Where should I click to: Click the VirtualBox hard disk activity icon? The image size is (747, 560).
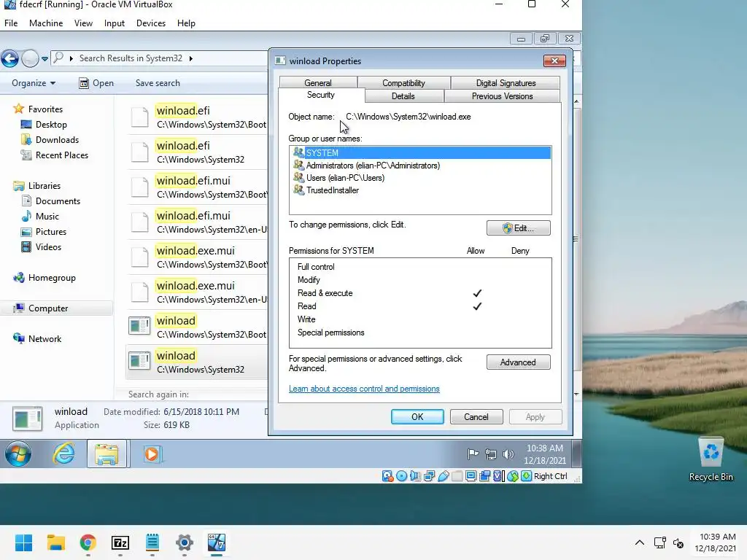(x=387, y=476)
